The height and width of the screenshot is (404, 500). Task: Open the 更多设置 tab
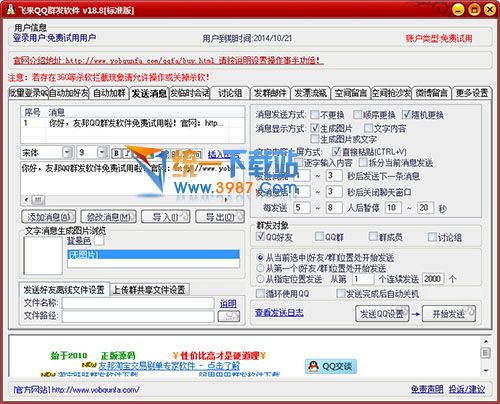point(472,93)
